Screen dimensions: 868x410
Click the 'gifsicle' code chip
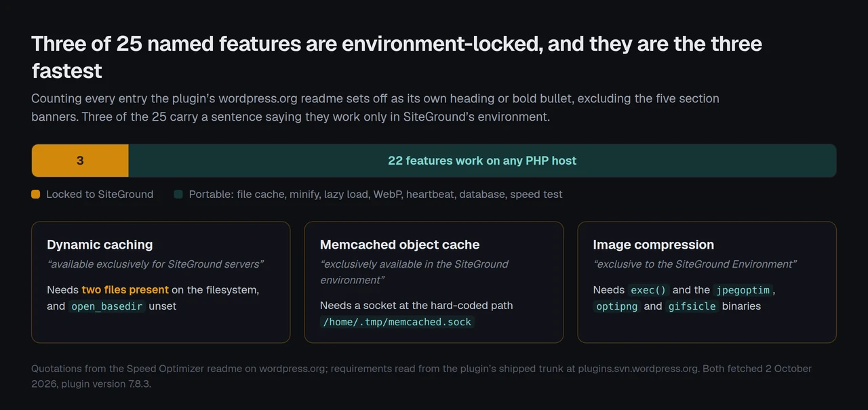(692, 306)
